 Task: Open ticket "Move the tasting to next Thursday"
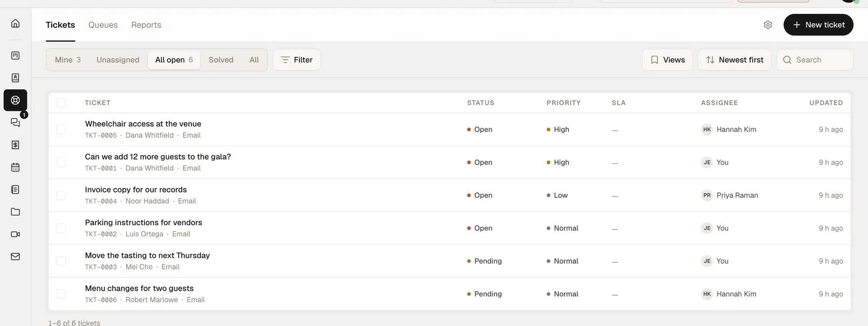point(148,256)
